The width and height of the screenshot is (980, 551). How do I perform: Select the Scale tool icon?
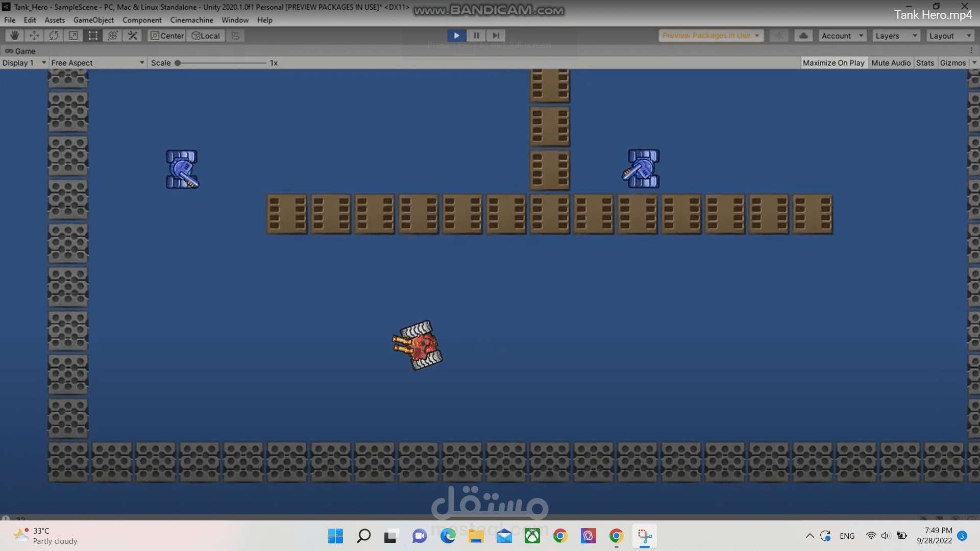click(x=73, y=36)
